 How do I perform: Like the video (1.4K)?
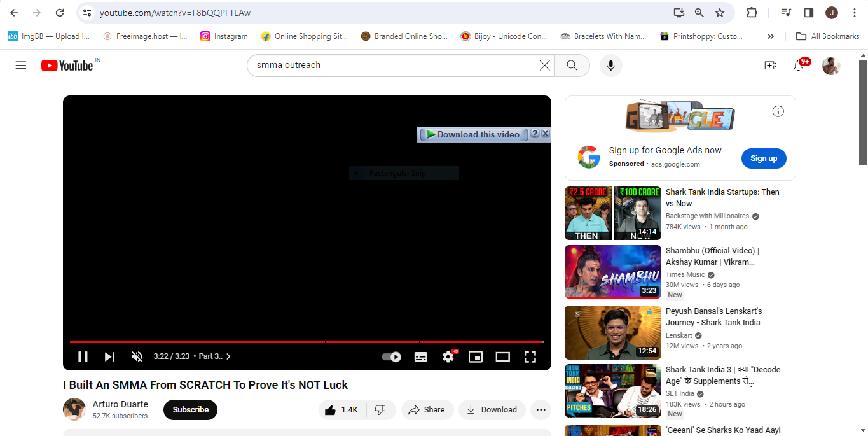[341, 410]
